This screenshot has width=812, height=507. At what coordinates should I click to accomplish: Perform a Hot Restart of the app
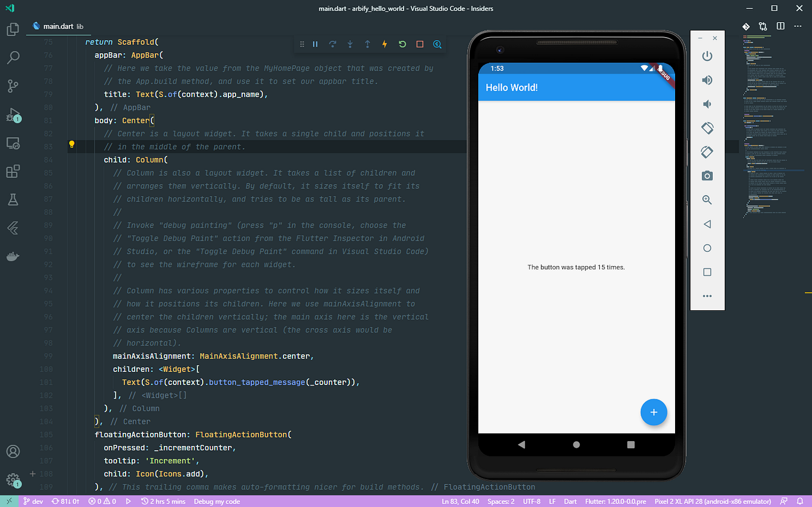[x=402, y=44]
